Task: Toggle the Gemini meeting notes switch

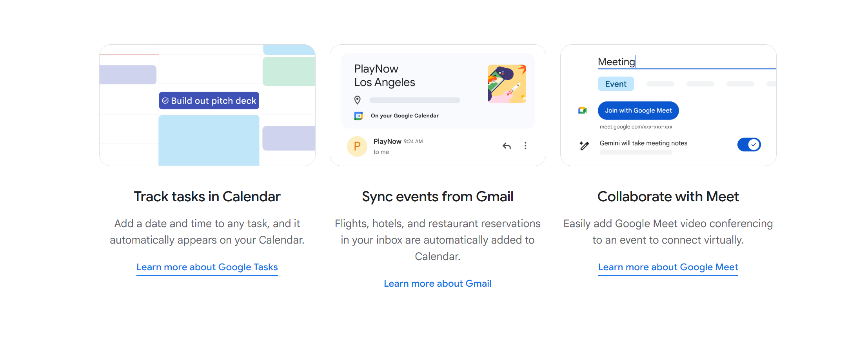Action: pyautogui.click(x=749, y=145)
